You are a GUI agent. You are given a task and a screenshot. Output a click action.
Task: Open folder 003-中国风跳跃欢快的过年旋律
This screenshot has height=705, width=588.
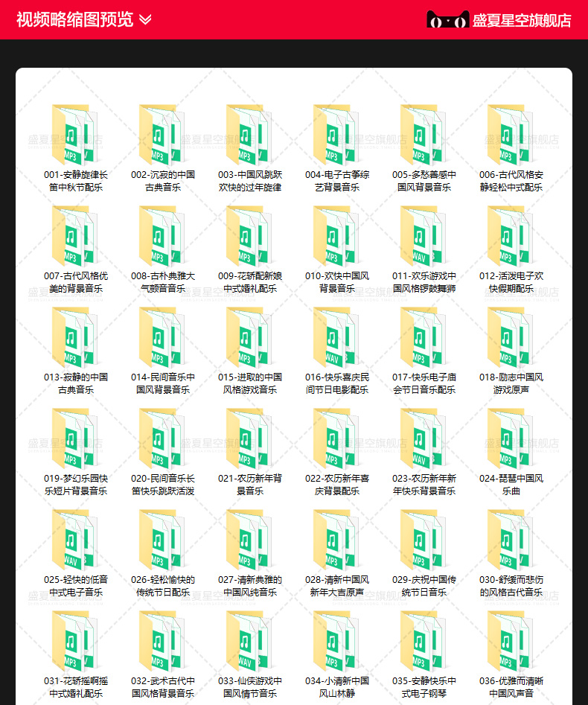tap(249, 135)
